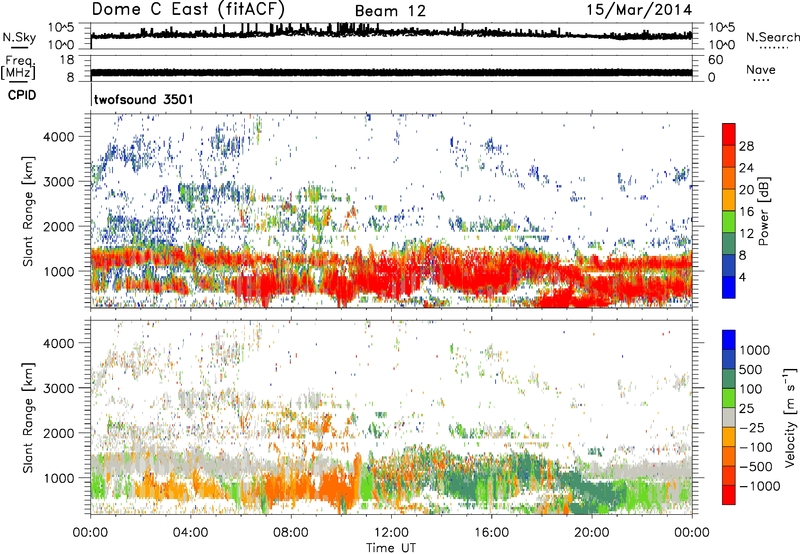Screen dimensions: 800x554
Task: Click the velocity panel 'Slant Range [km]' label
Action: 28,417
